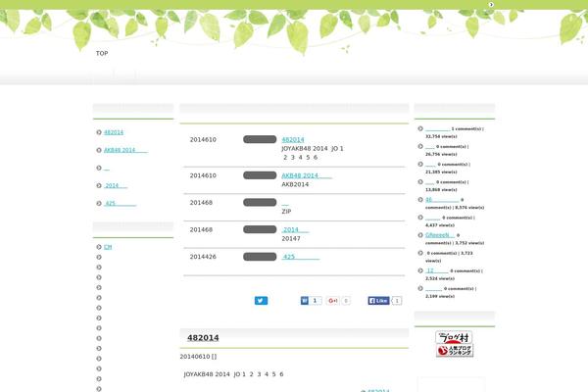Click the 20147 description text

pyautogui.click(x=291, y=238)
